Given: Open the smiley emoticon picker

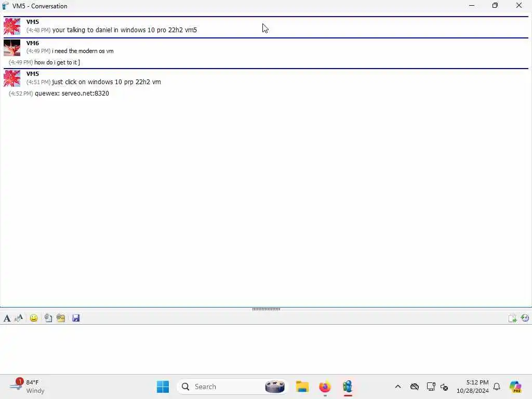Looking at the screenshot, I should pos(34,318).
